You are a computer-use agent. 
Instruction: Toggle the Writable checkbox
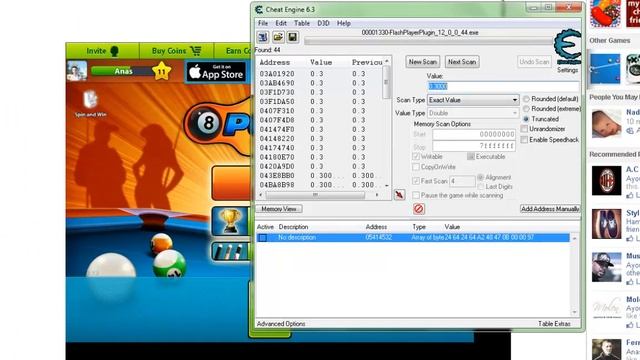pos(416,156)
